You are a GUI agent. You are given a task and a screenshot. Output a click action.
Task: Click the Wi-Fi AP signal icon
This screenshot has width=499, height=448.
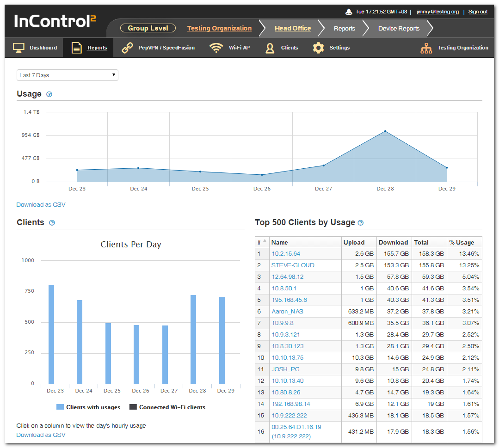click(x=216, y=48)
